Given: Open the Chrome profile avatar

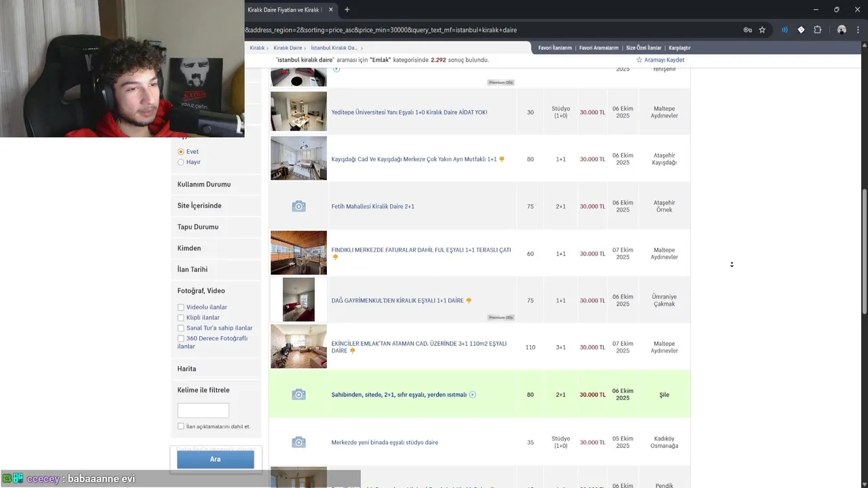Looking at the screenshot, I should tap(842, 30).
